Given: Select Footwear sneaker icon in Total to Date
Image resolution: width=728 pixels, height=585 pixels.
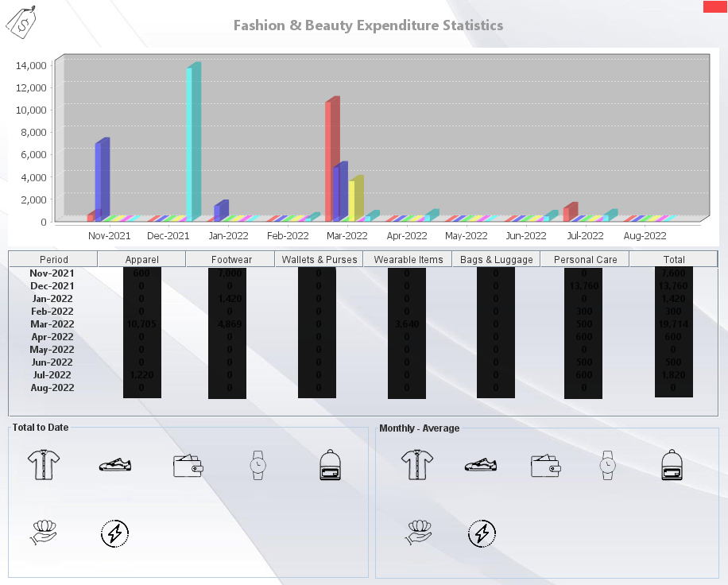Looking at the screenshot, I should pyautogui.click(x=115, y=465).
